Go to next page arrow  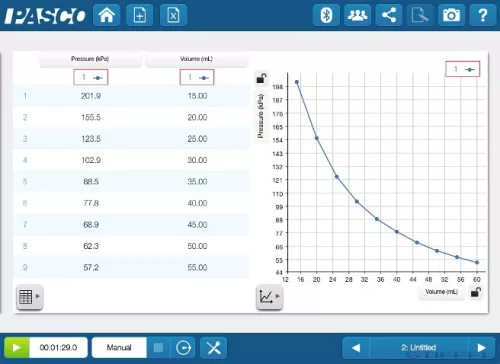[x=482, y=348]
